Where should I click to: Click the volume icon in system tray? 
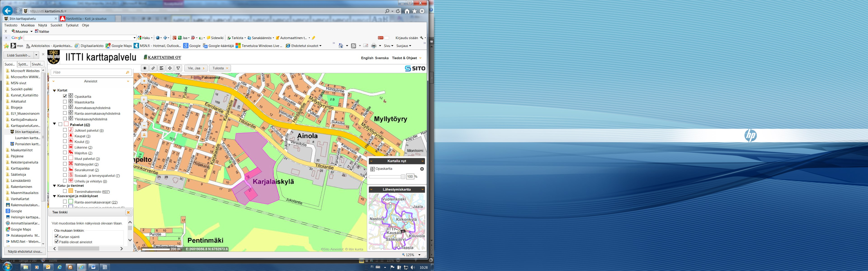click(x=413, y=267)
